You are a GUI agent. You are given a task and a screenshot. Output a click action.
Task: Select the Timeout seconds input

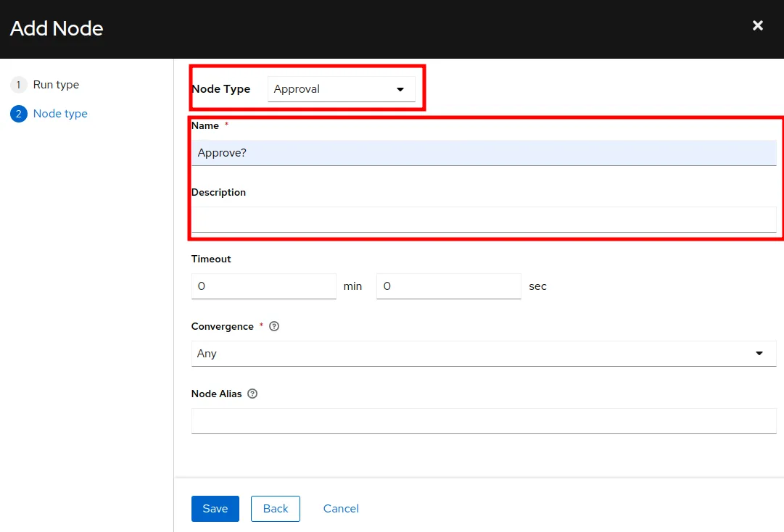[x=448, y=286]
